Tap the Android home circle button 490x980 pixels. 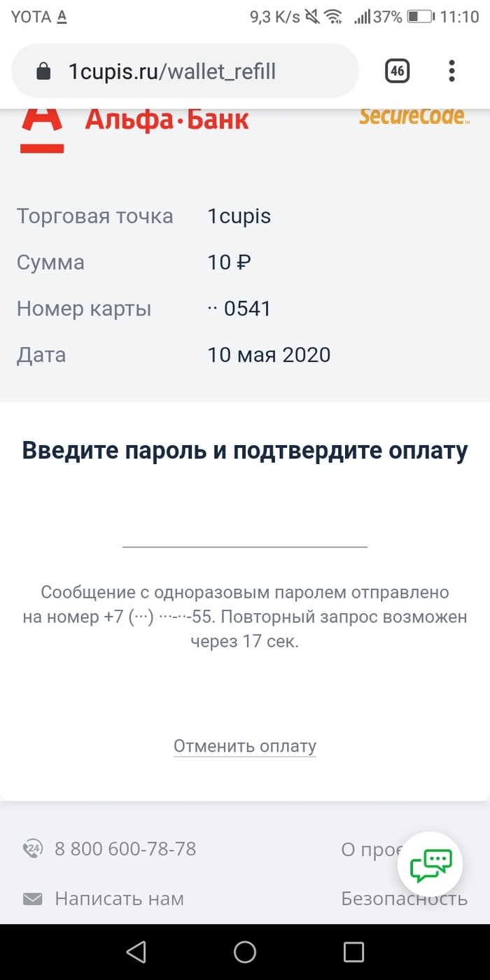245,951
